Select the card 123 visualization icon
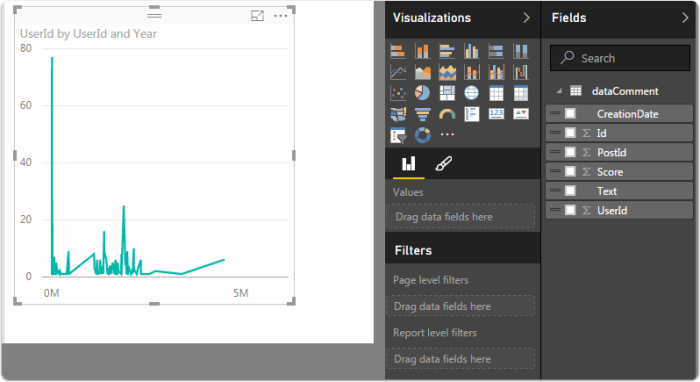Screen dimensions: 700x382 point(496,114)
